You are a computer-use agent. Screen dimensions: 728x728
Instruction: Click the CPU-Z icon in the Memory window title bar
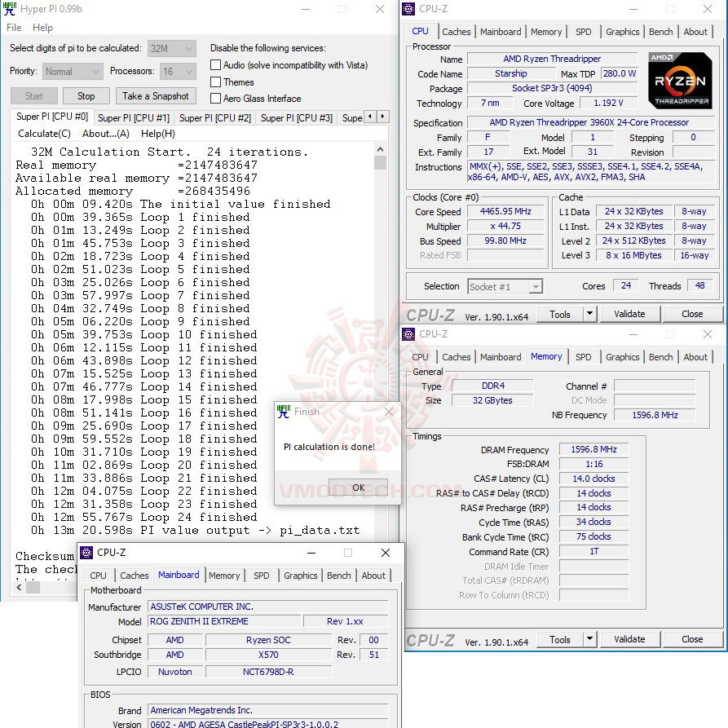pos(408,333)
